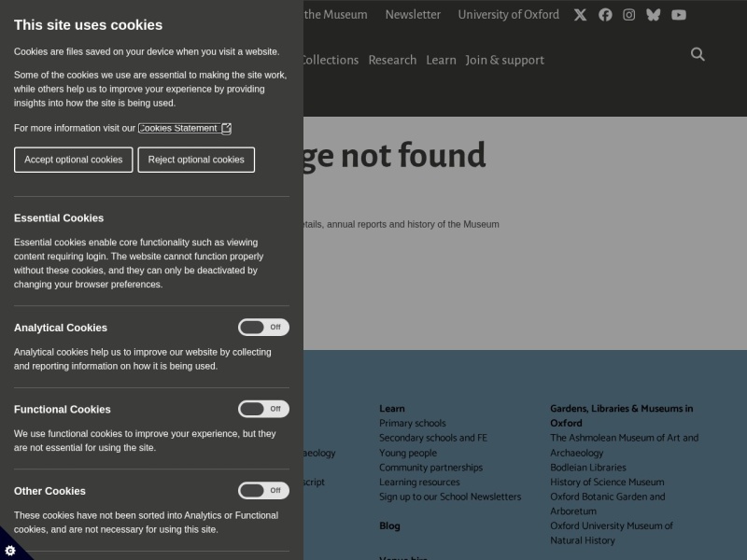Toggle Analytical Cookies switch on

click(263, 328)
